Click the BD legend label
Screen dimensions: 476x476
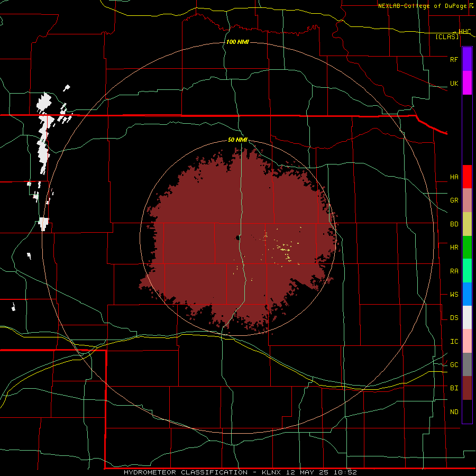point(454,224)
